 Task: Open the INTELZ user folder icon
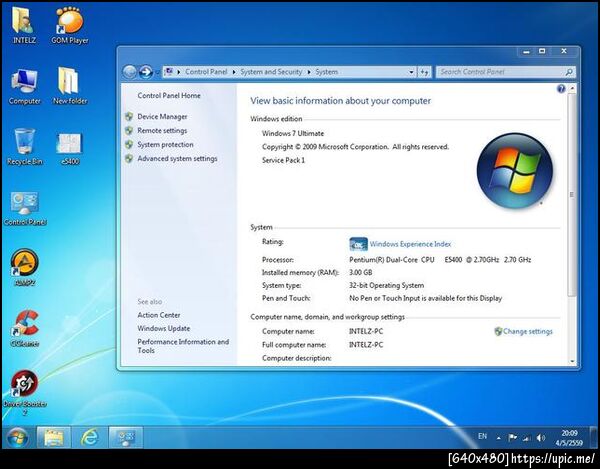click(x=24, y=25)
